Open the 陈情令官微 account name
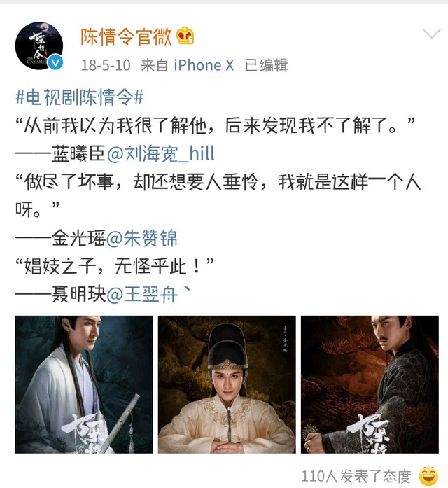This screenshot has height=488, width=448. (x=126, y=36)
